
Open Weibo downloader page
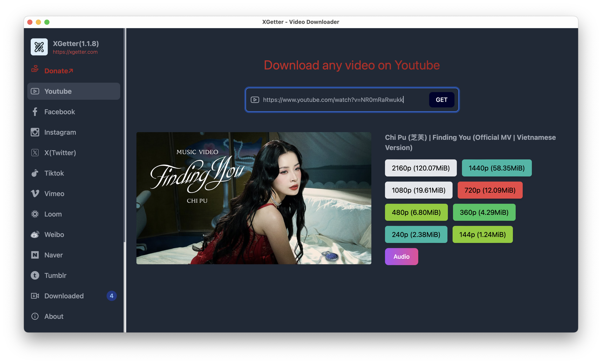pos(74,234)
